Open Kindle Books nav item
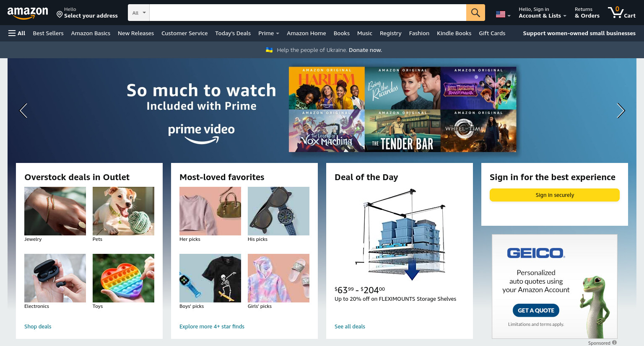The image size is (644, 346). pyautogui.click(x=454, y=33)
